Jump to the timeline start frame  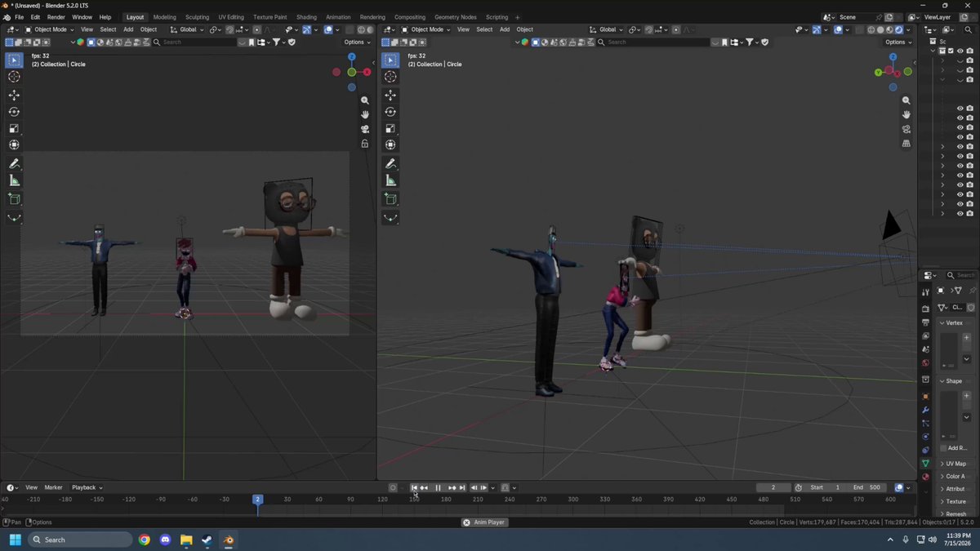414,488
